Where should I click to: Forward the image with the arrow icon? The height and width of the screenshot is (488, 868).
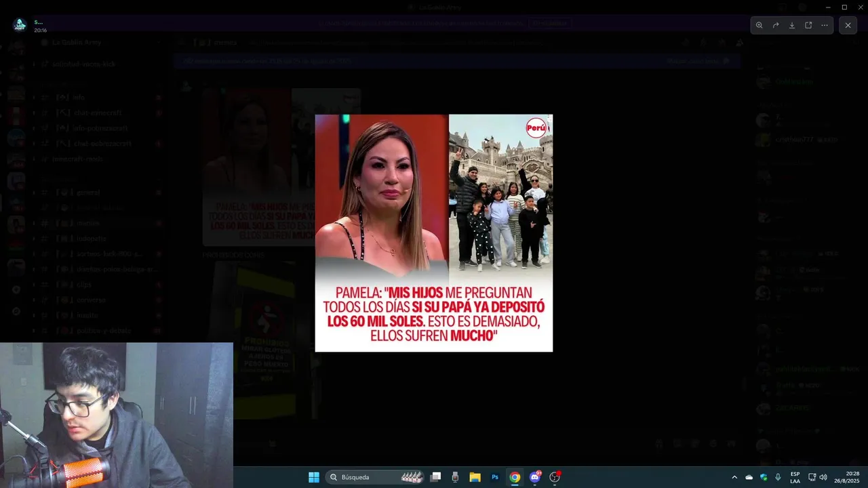coord(776,25)
